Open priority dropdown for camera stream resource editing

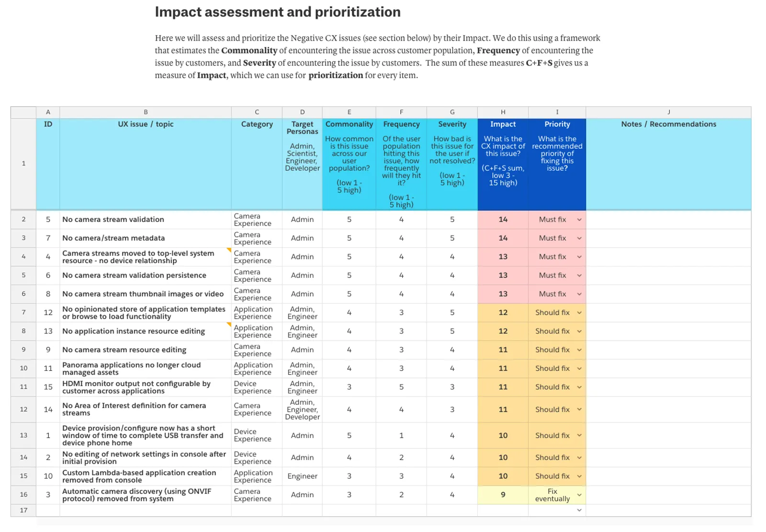pos(579,350)
